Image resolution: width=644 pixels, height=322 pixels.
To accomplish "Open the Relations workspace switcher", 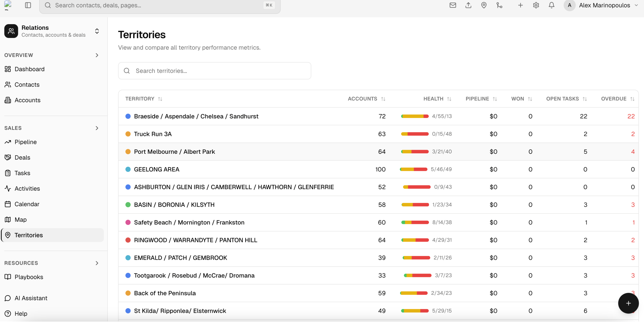I will pos(97,31).
